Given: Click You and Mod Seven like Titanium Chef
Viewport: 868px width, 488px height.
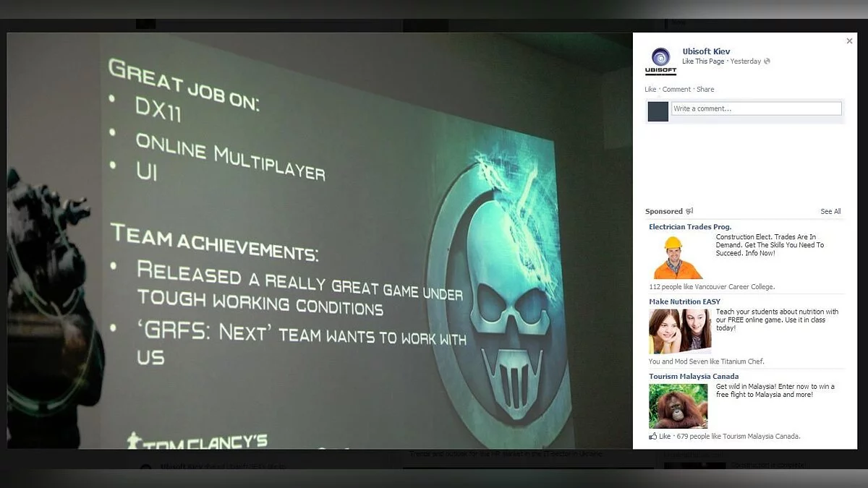Looking at the screenshot, I should click(707, 361).
